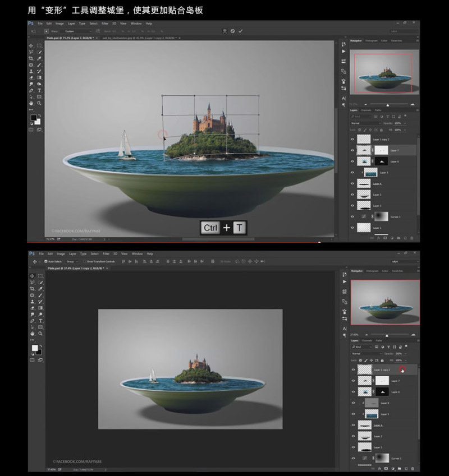Select the Move tool in the top window
The height and width of the screenshot is (476, 449).
coord(31,45)
